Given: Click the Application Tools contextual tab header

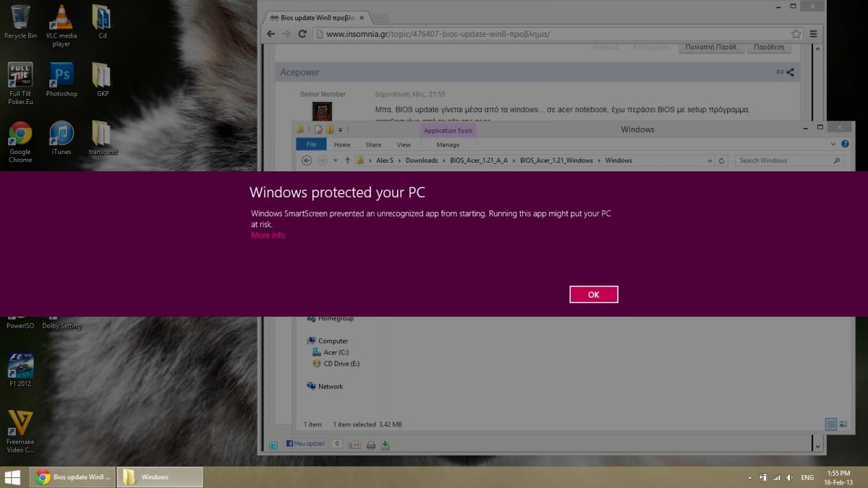Looking at the screenshot, I should coord(448,131).
